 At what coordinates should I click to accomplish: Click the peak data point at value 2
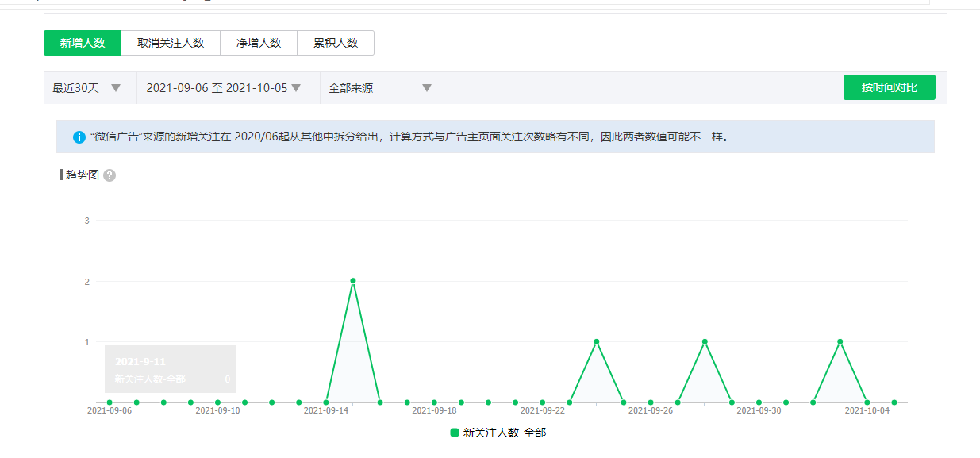[353, 281]
